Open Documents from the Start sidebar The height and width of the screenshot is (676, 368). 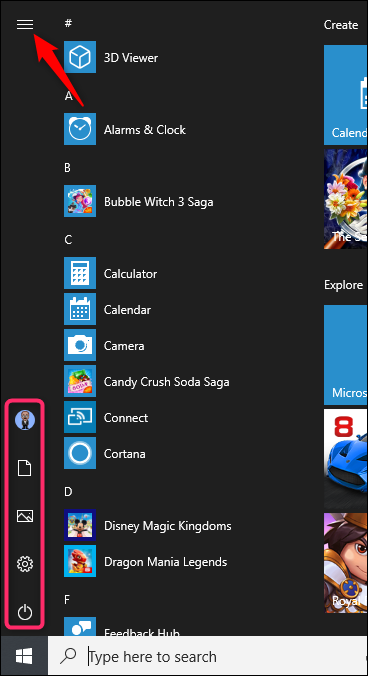click(25, 468)
